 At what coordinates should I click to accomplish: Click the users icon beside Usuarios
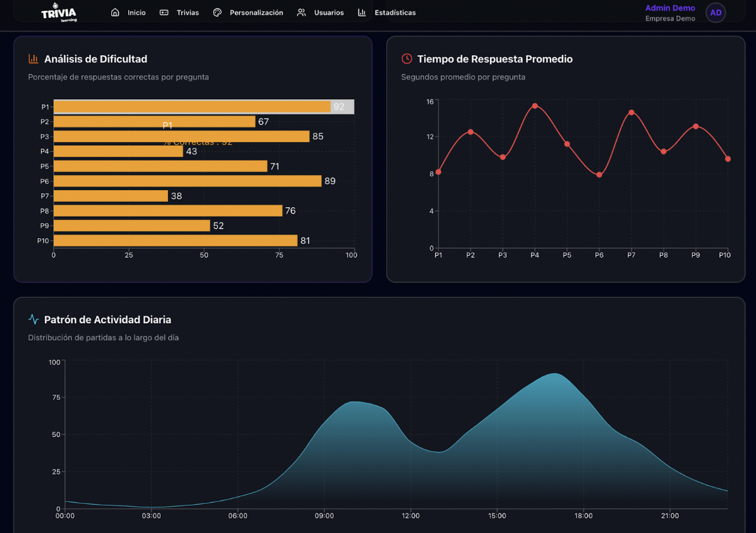click(302, 13)
